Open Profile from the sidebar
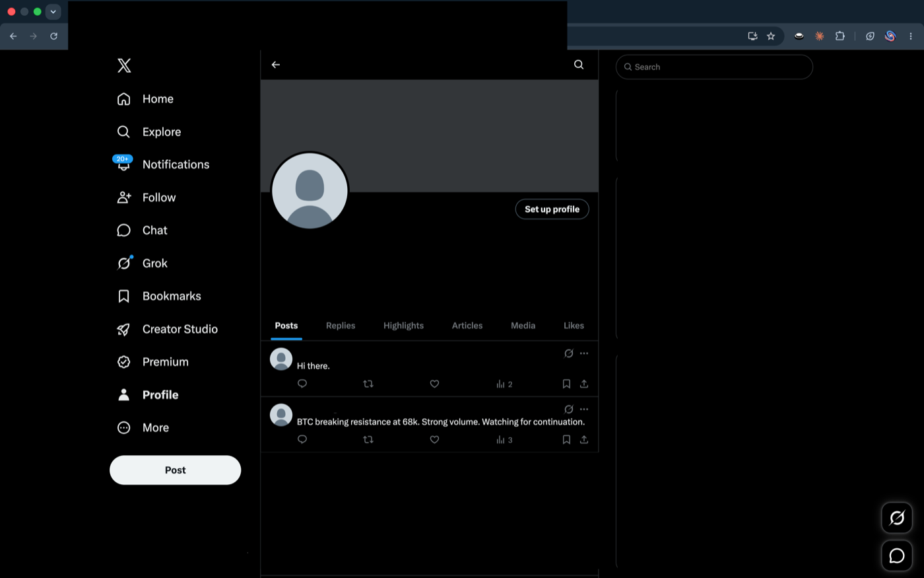 147,395
